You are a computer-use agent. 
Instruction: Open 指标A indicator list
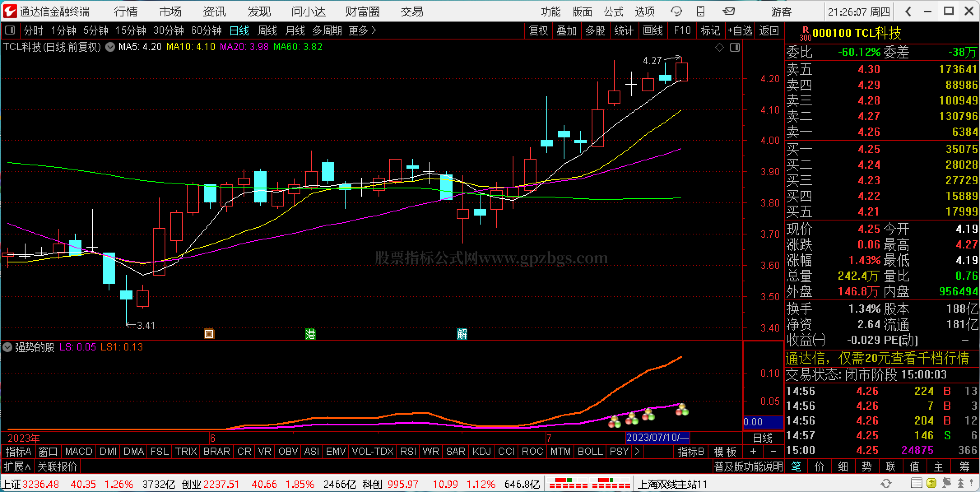pos(19,451)
